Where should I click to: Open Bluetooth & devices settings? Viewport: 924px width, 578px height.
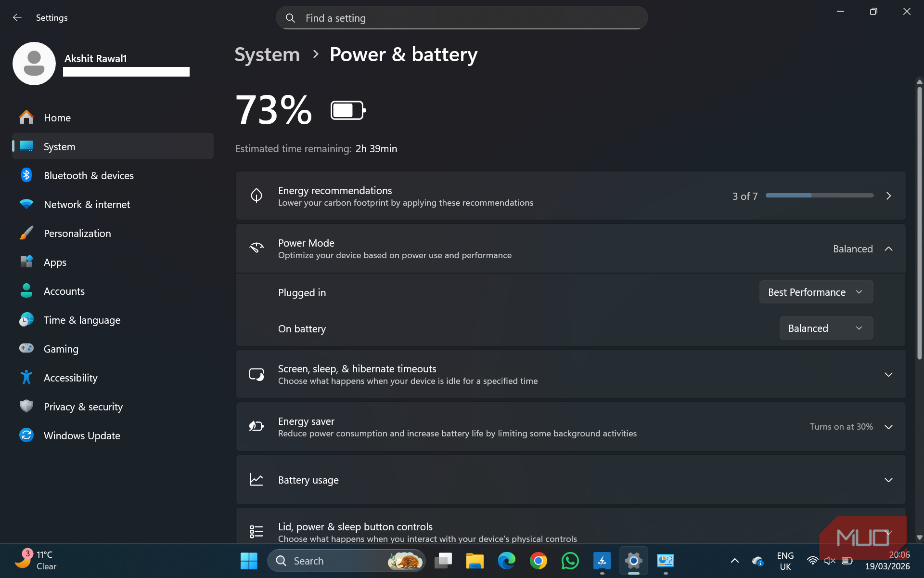click(113, 175)
